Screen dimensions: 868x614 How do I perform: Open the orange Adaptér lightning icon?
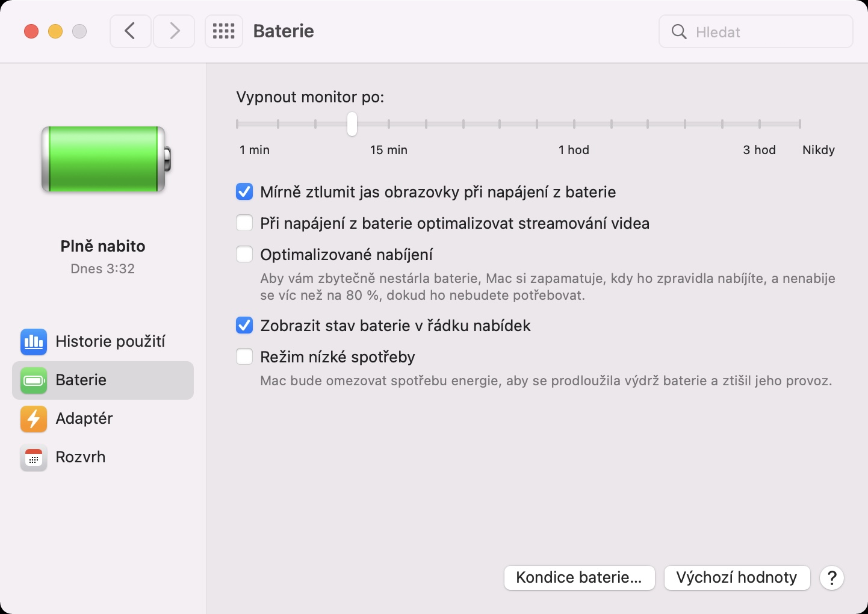coord(34,419)
